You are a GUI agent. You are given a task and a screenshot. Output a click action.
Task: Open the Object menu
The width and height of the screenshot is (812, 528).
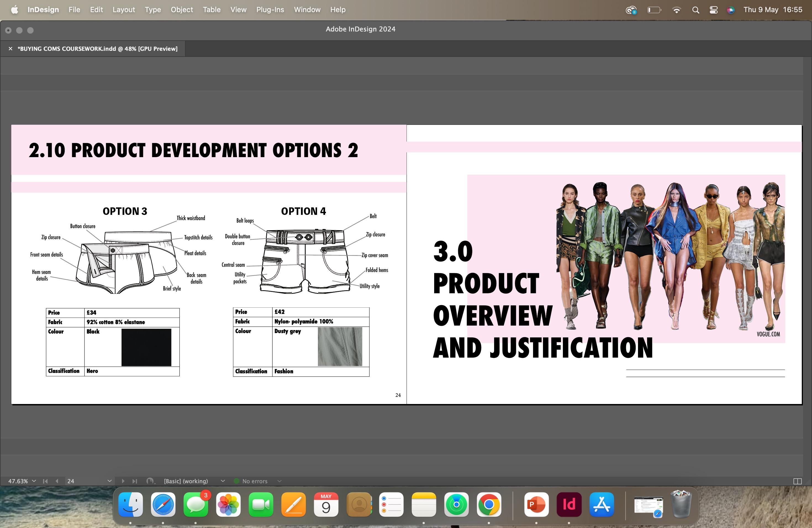coord(181,10)
